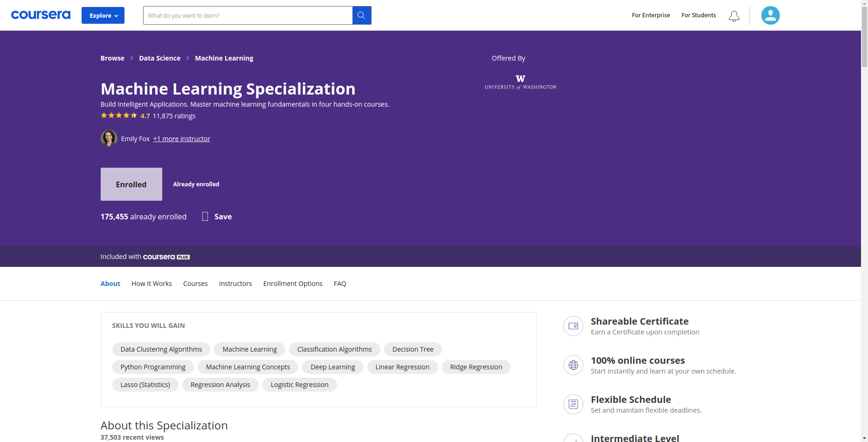The image size is (868, 442).
Task: Click the University of Washington logo
Action: pos(520,82)
